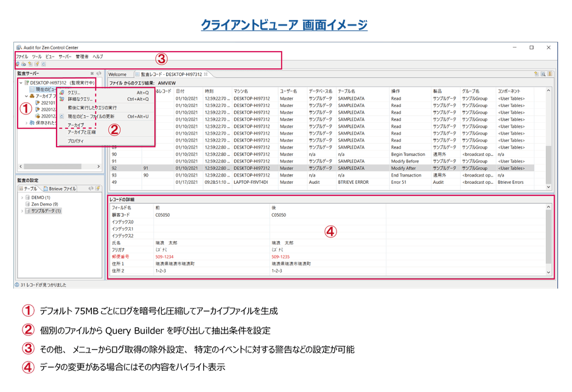
Task: Click the refresh icon beside 現在のビューファイルの更新
Action: coord(62,116)
